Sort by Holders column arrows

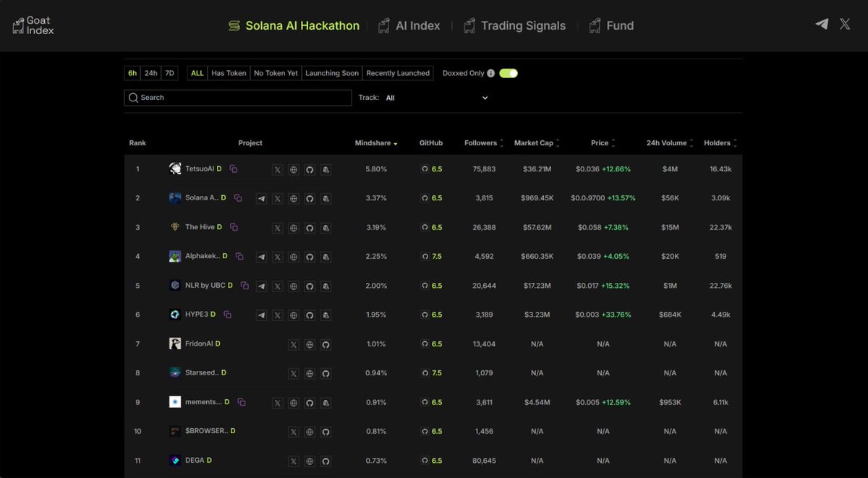tap(736, 143)
